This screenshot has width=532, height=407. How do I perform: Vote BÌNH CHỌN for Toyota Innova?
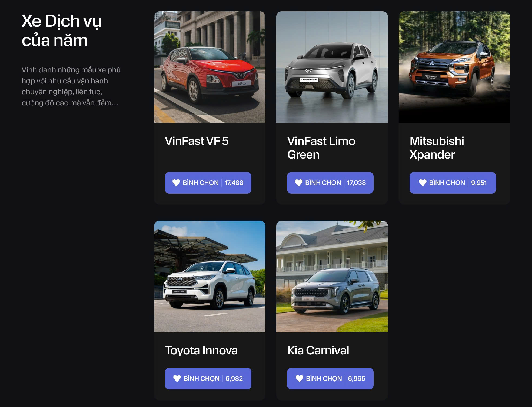208,379
